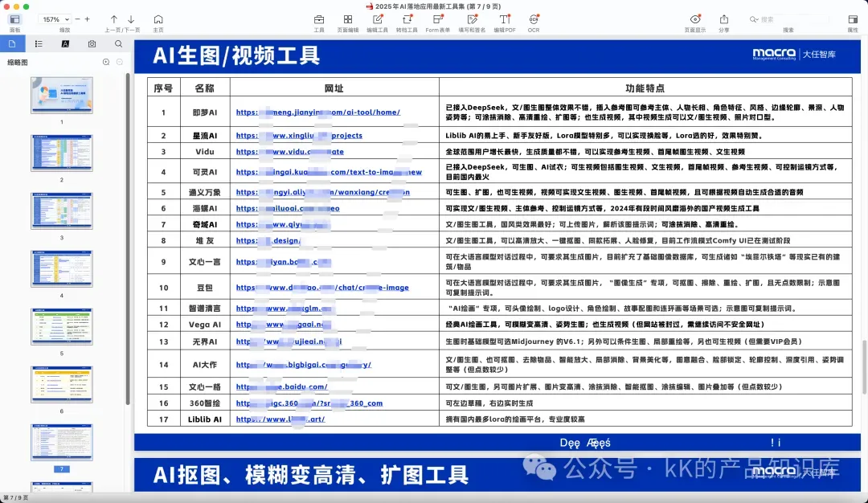The height and width of the screenshot is (503, 868).
Task: Open the 海螺AI video link
Action: (288, 209)
